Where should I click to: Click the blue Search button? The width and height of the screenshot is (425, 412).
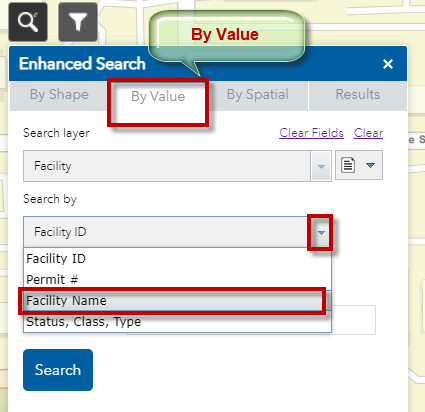(x=58, y=370)
